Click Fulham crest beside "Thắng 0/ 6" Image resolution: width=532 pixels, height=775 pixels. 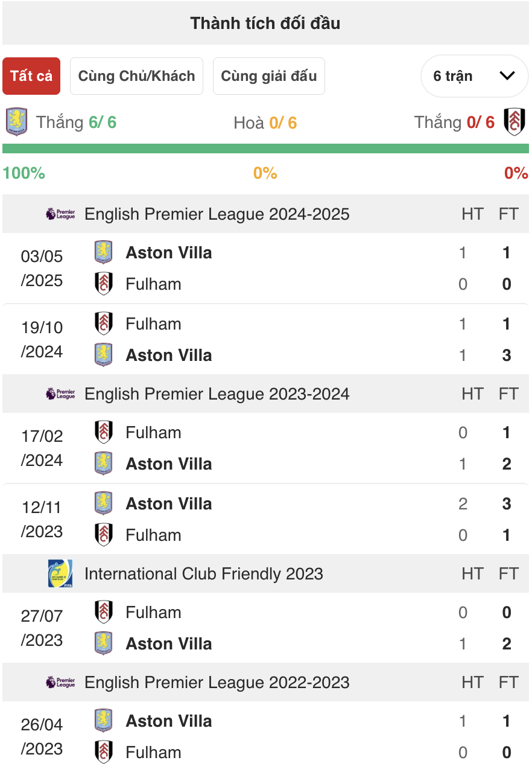click(515, 123)
